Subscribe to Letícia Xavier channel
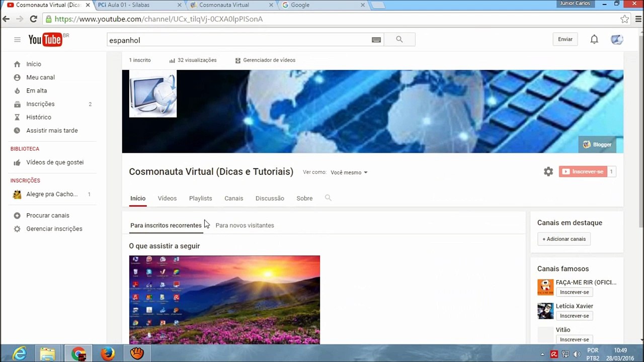The image size is (644, 362). [x=574, y=316]
